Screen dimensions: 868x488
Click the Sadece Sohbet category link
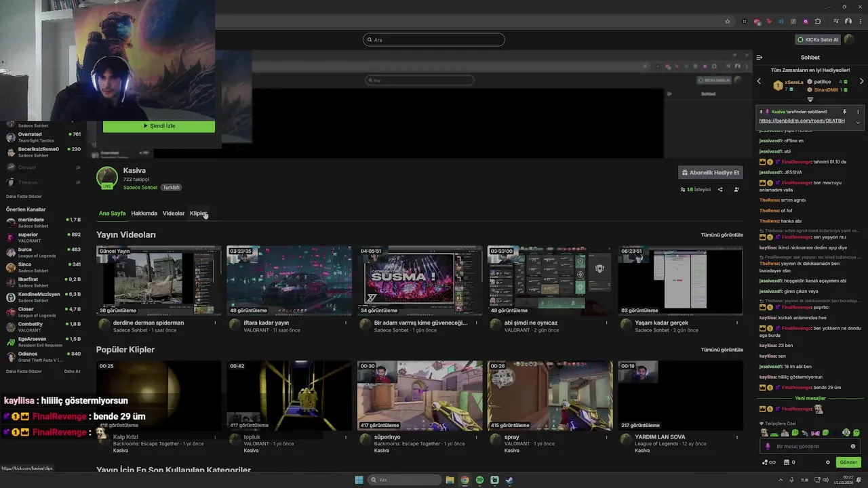140,188
